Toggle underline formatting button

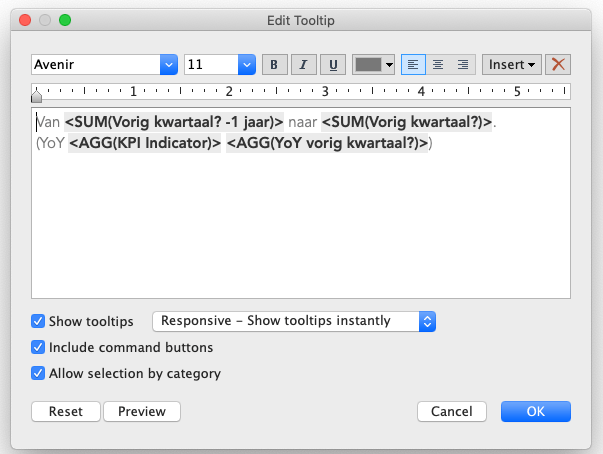[333, 64]
